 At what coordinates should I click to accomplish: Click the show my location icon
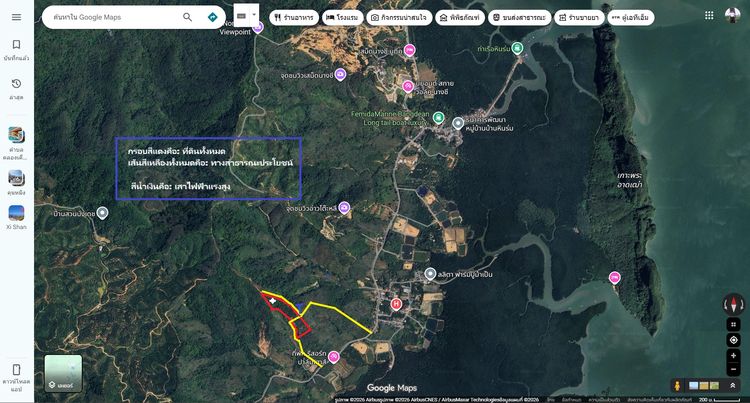pyautogui.click(x=733, y=340)
